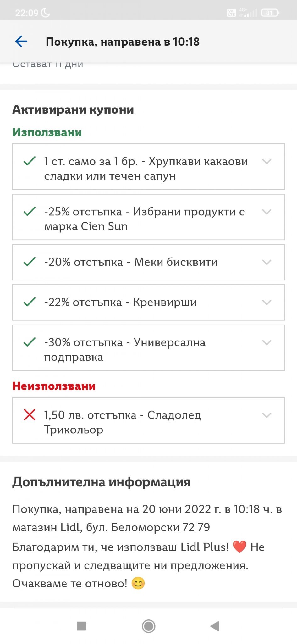Tap the square recent apps button
Image resolution: width=297 pixels, height=644 pixels.
pyautogui.click(x=81, y=626)
